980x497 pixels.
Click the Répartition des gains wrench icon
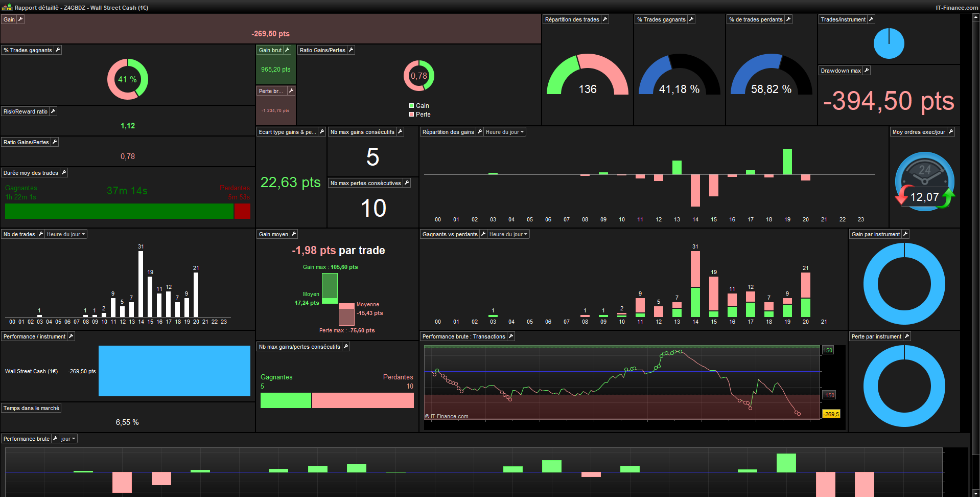pos(480,132)
